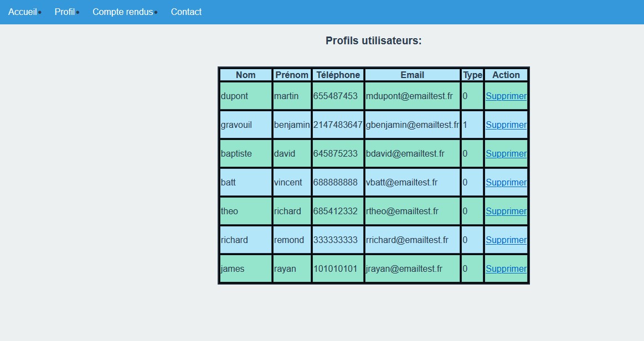
Task: Click Supprimer for user dupont
Action: 506,96
